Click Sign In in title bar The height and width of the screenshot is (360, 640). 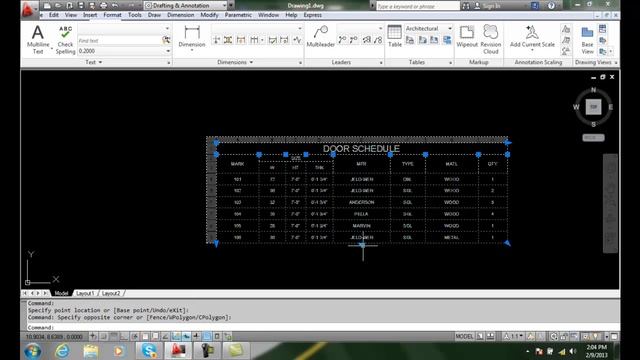pos(487,6)
